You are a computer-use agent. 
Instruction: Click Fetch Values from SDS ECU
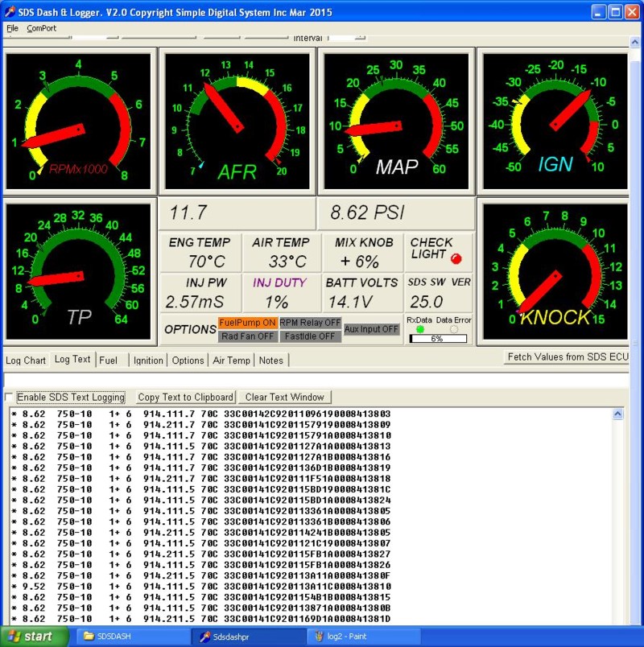(x=567, y=357)
